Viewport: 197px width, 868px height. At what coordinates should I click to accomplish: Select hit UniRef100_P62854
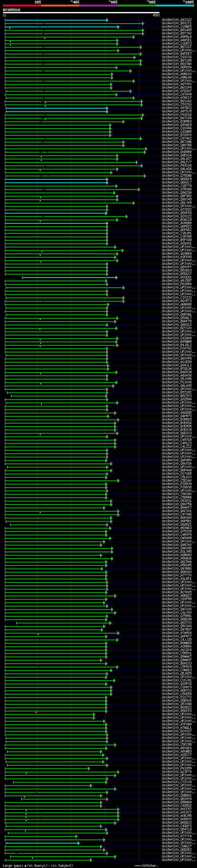(177, 285)
